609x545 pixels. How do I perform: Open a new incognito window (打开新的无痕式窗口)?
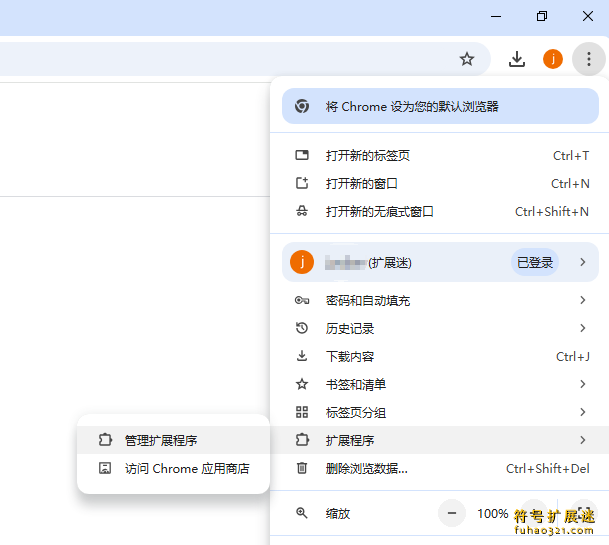[x=440, y=211]
